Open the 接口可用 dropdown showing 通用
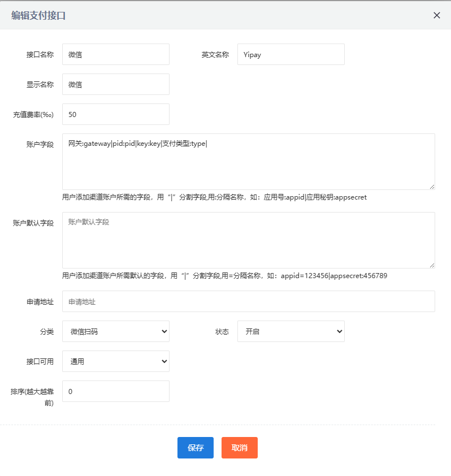This screenshot has width=451, height=476. (115, 361)
